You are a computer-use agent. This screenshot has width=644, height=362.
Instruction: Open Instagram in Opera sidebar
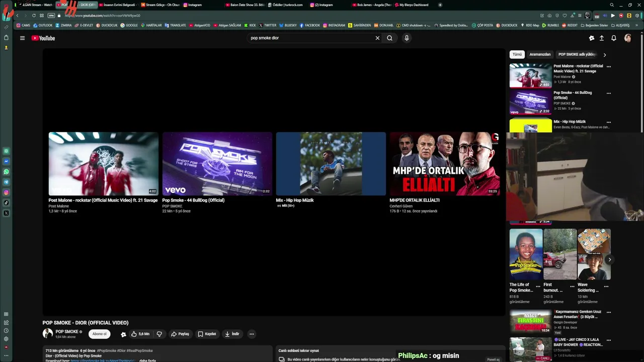(6, 193)
